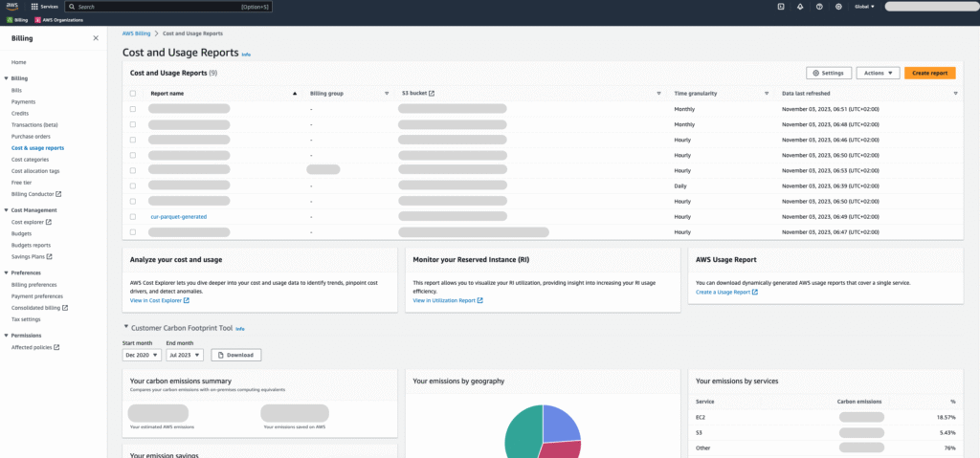
Task: Collapse the Cost Management sidebar section
Action: coord(7,210)
